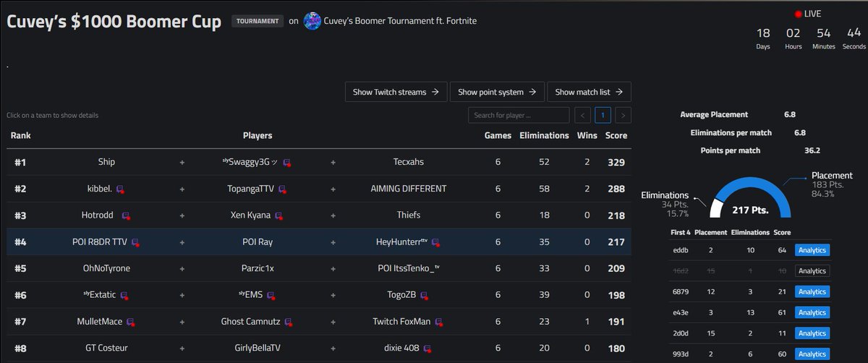Screen dimensions: 868x363
Task: Sort by the Score column header
Action: [x=616, y=135]
